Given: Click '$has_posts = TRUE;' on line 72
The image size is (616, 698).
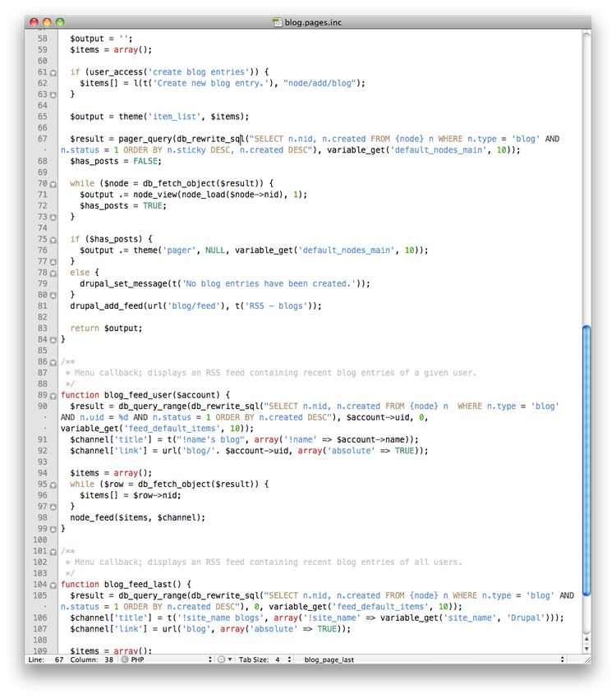Looking at the screenshot, I should click(123, 205).
